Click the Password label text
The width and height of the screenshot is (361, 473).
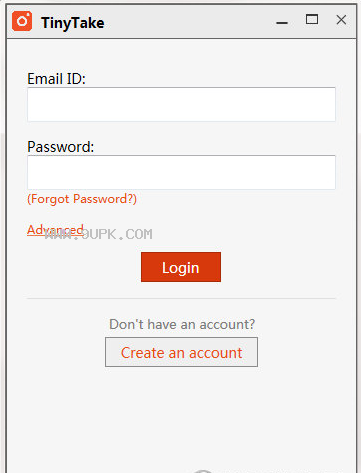point(61,147)
